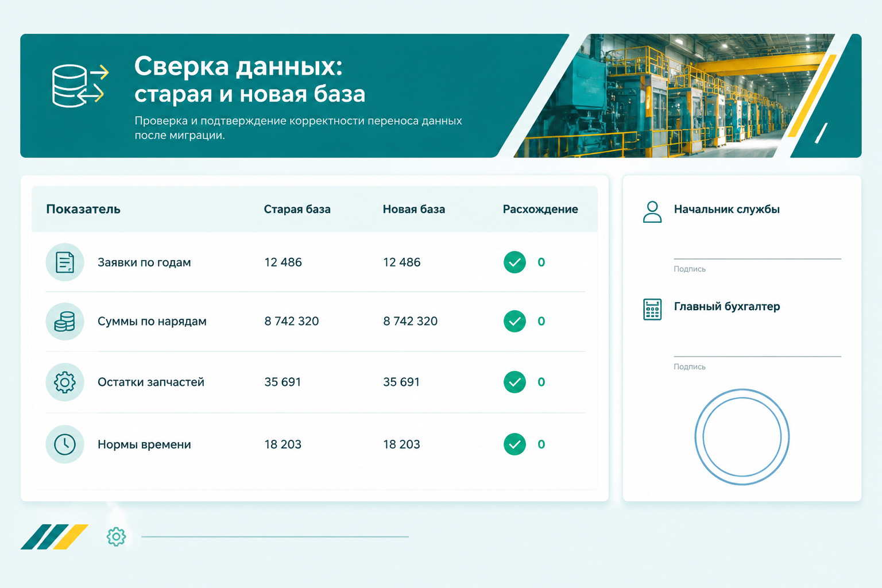Screen dimensions: 882x588
Task: Select the Заявки по годам row label
Action: [x=144, y=263]
